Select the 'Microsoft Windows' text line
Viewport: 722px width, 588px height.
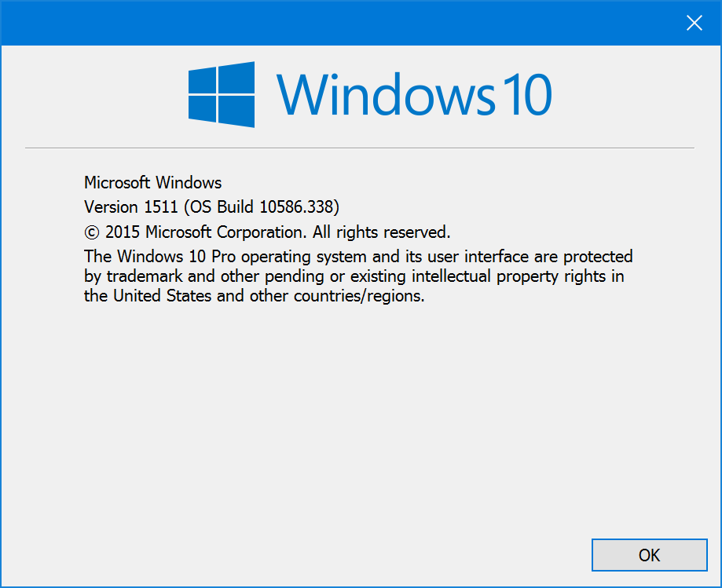point(153,183)
